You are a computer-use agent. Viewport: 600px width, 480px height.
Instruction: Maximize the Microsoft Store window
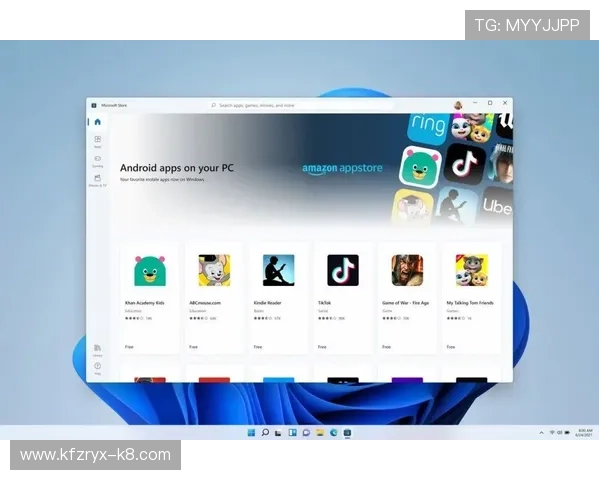tap(490, 103)
